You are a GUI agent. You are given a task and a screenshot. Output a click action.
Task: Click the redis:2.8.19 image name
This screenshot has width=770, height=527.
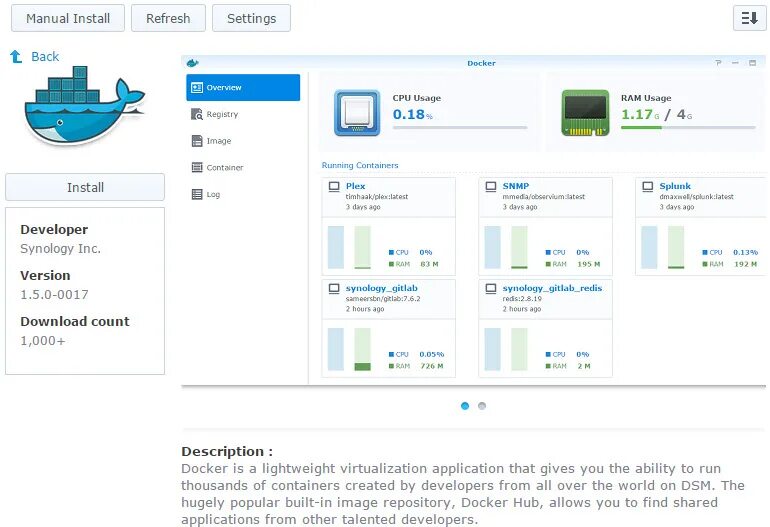[522, 299]
